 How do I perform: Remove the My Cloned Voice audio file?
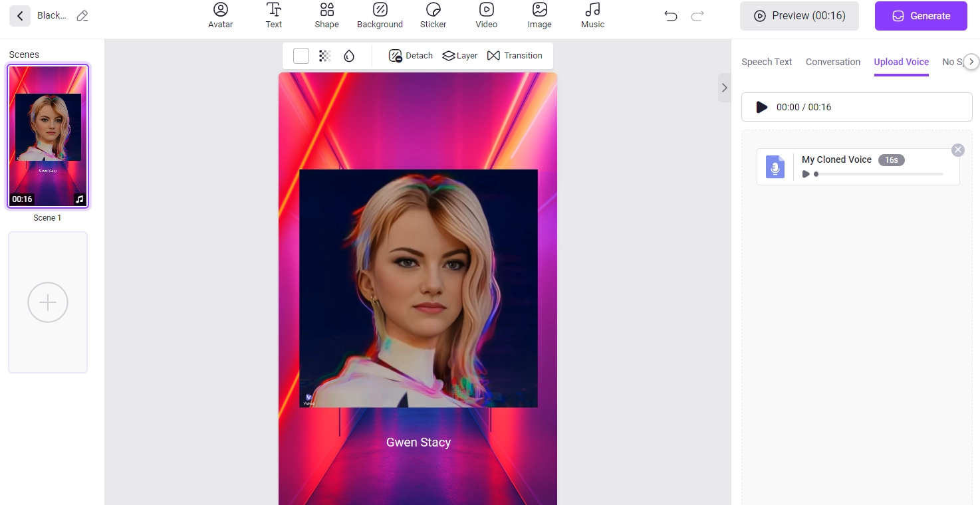tap(957, 150)
